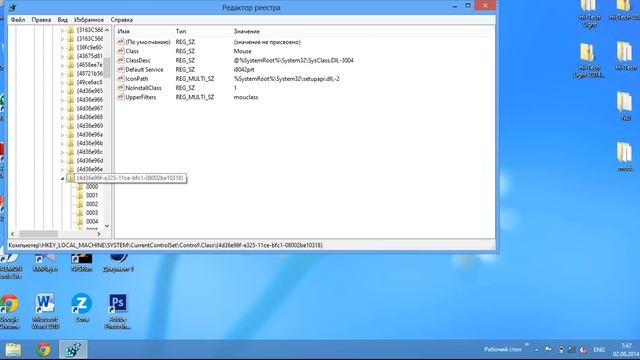Viewport: 640px width, 360px height.
Task: Select the 0001 subkey folder icon
Action: coord(80,195)
